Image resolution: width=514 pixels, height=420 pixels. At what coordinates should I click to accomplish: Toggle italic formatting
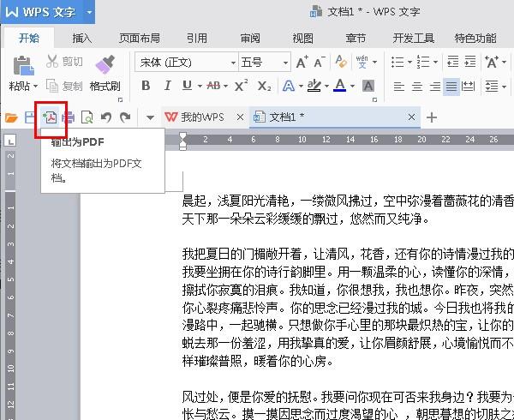(x=165, y=86)
